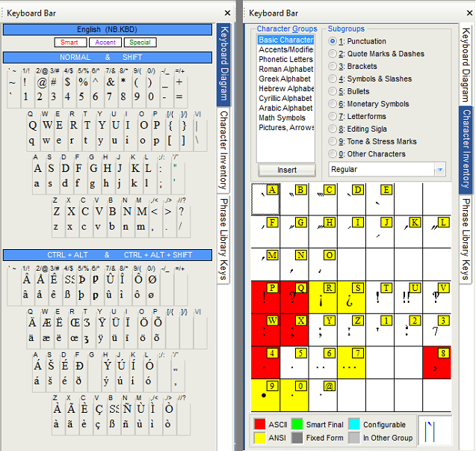Open Character Inventory tab in left panel
This screenshot has width=476, height=451.
coord(223,150)
